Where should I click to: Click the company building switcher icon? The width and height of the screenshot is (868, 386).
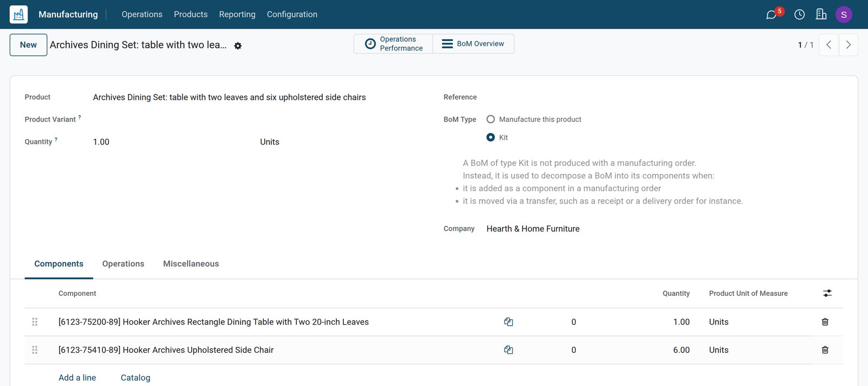pyautogui.click(x=821, y=14)
